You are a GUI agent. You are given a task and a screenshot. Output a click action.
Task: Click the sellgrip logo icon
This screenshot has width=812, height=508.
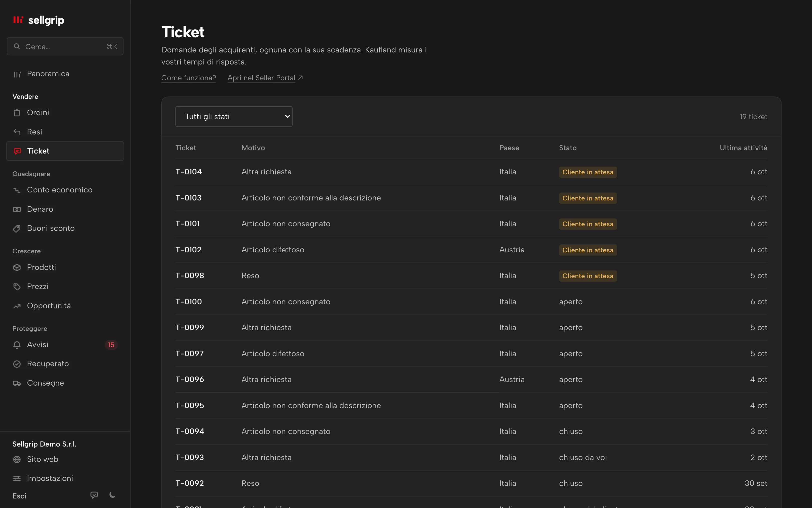(18, 20)
